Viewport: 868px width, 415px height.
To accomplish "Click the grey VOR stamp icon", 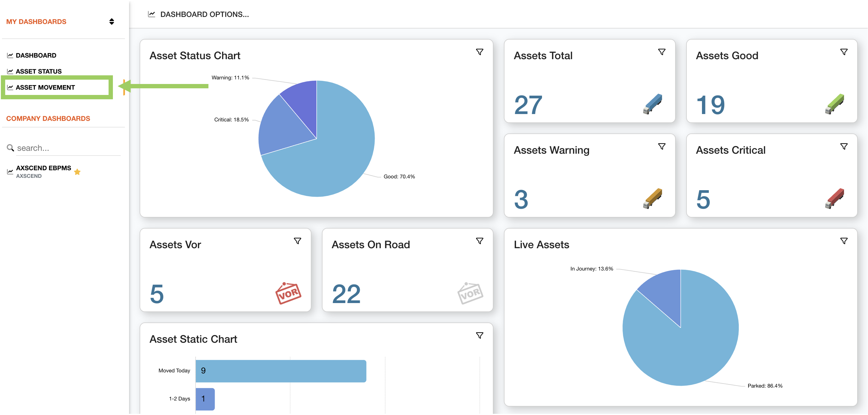I will [x=470, y=293].
